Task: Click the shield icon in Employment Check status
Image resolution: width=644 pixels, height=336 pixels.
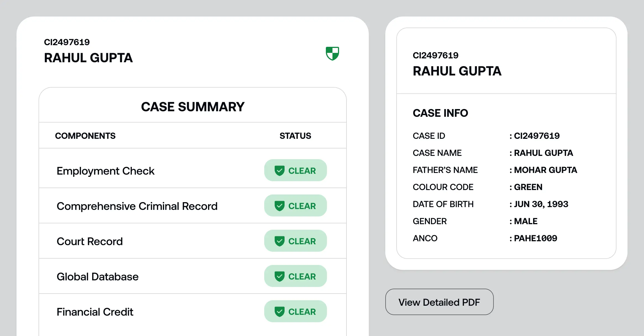Action: (x=279, y=171)
